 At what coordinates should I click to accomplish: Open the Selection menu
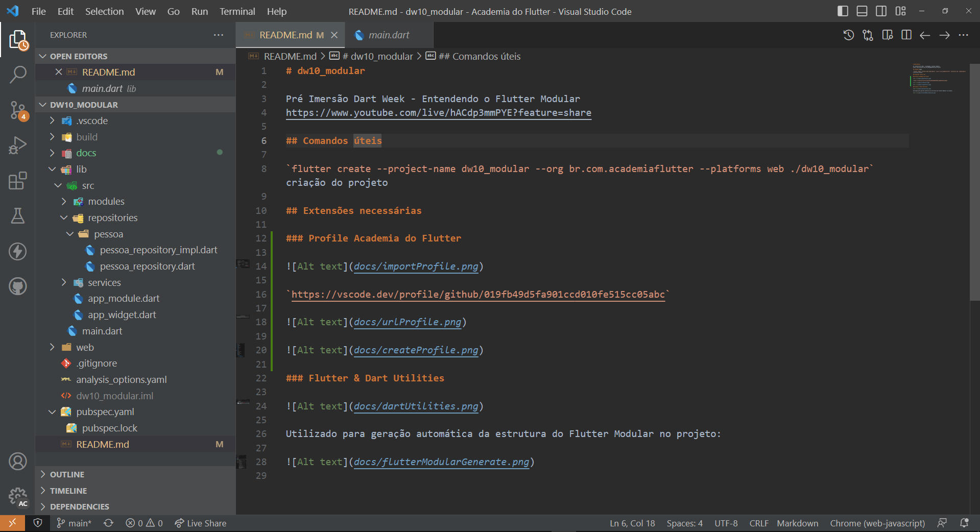click(104, 11)
